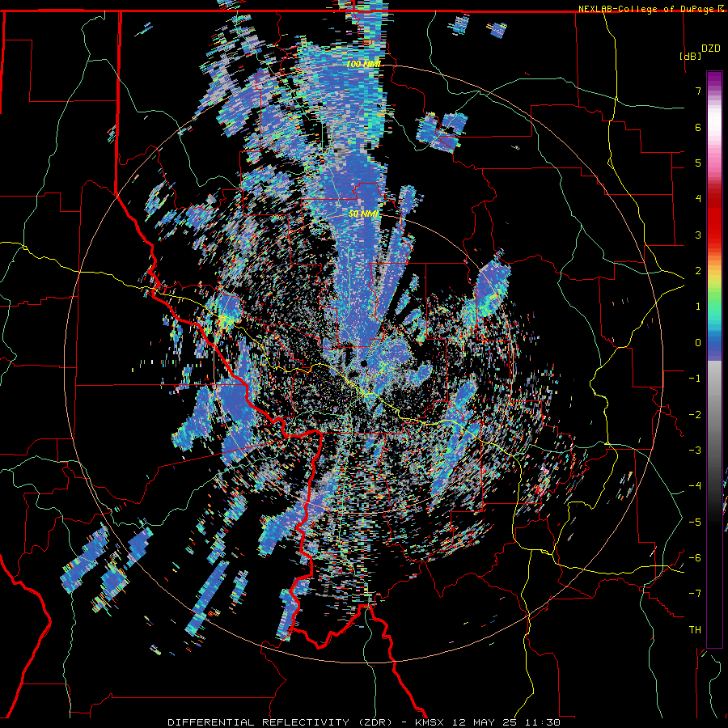This screenshot has width=728, height=728.
Task: Click the 100 NMI range ring label
Action: 363,64
